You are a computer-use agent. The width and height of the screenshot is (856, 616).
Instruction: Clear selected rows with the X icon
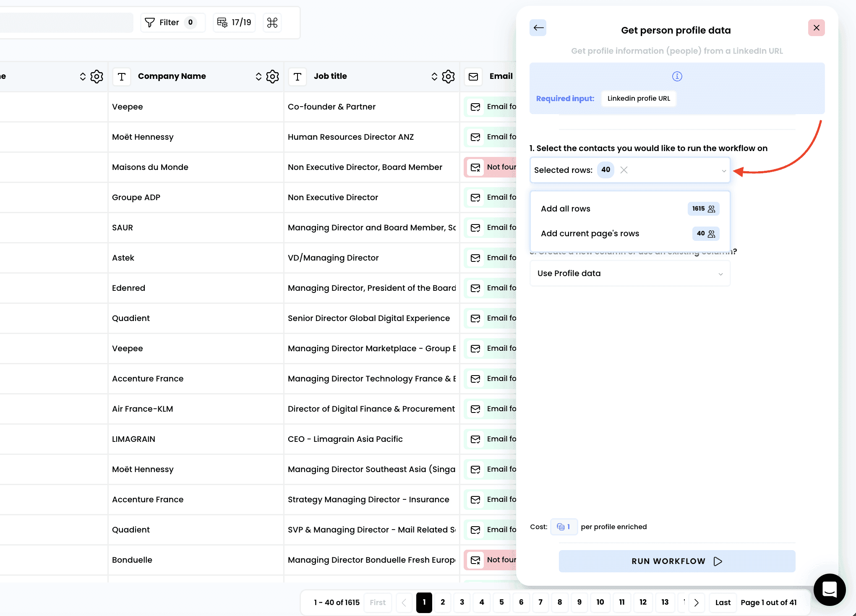tap(624, 170)
